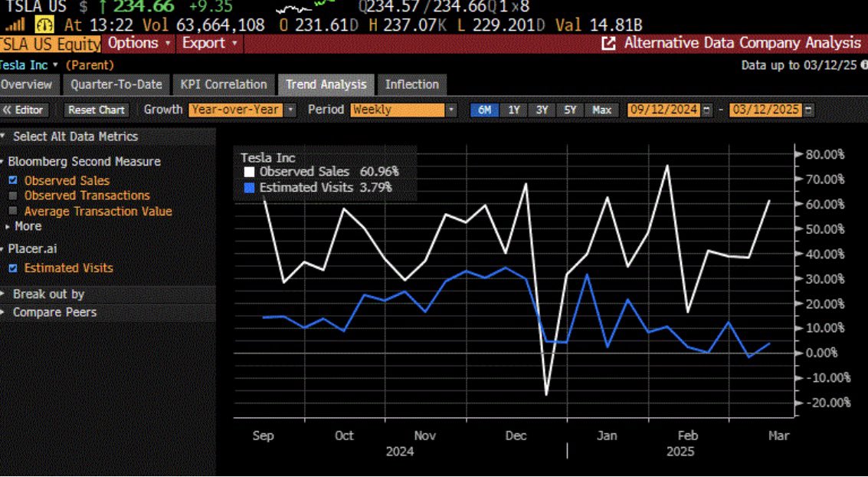Select the Max range button
868x477 pixels.
(601, 110)
